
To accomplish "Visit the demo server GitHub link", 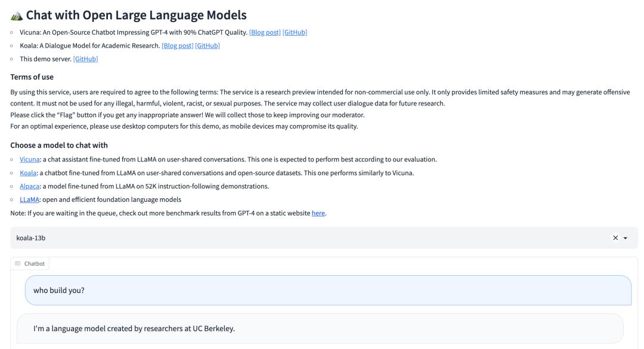I will 85,59.
